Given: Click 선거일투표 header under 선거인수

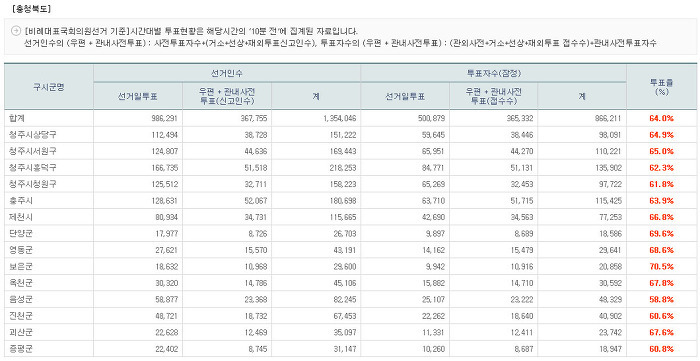Looking at the screenshot, I should (x=138, y=96).
